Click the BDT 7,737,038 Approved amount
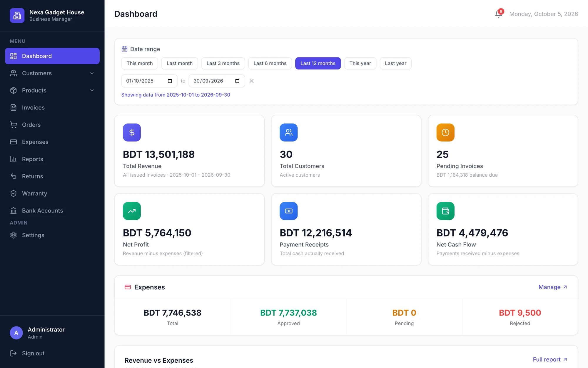Viewport: 588px width, 368px height. tap(288, 313)
